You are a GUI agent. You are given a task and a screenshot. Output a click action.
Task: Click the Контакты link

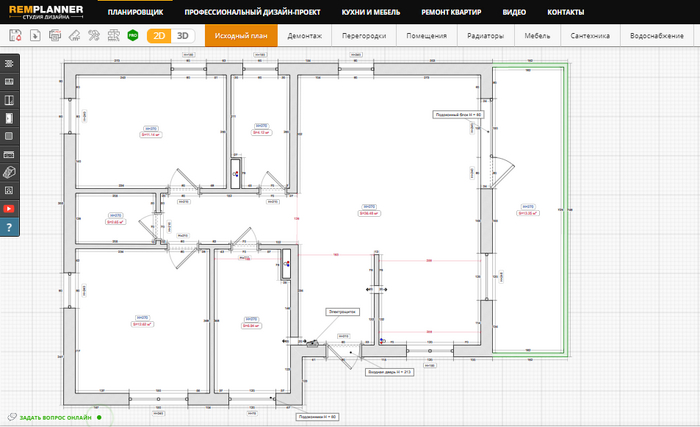pyautogui.click(x=566, y=12)
